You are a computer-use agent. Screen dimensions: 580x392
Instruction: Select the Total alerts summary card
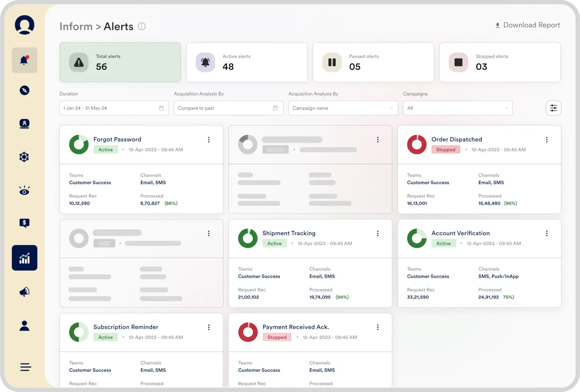pyautogui.click(x=120, y=62)
